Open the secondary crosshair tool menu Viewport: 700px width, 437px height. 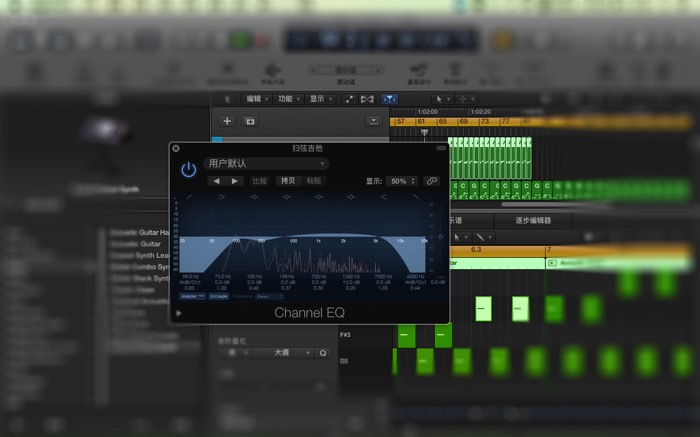(467, 99)
